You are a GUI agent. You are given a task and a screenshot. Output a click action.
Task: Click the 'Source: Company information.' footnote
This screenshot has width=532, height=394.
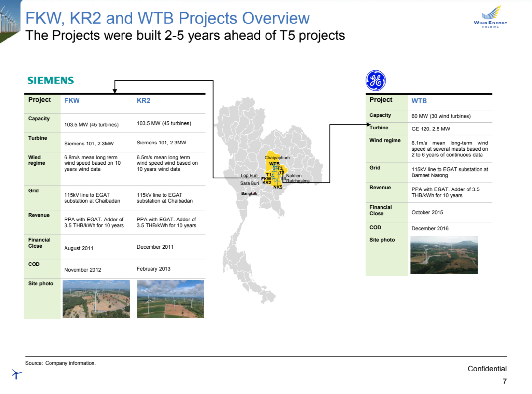tap(61, 363)
